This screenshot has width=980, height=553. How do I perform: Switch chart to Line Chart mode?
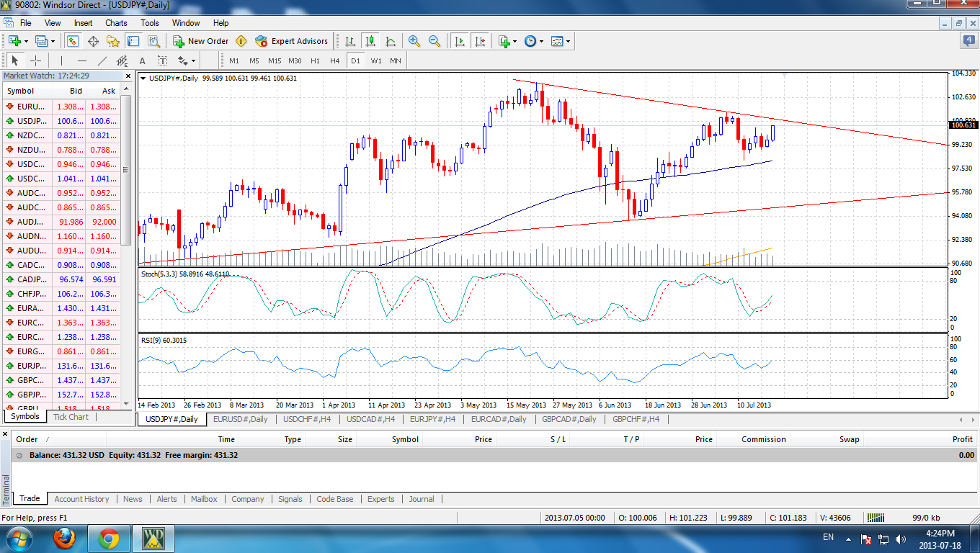(x=391, y=41)
